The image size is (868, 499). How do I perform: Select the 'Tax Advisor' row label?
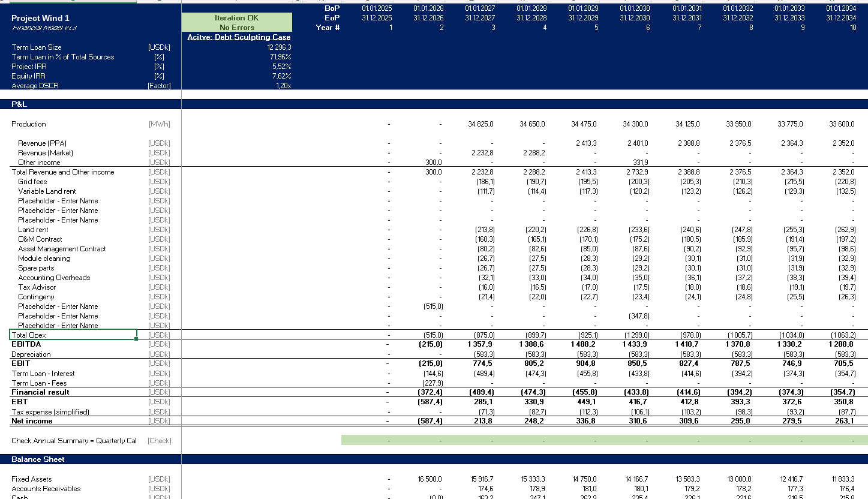coord(37,287)
